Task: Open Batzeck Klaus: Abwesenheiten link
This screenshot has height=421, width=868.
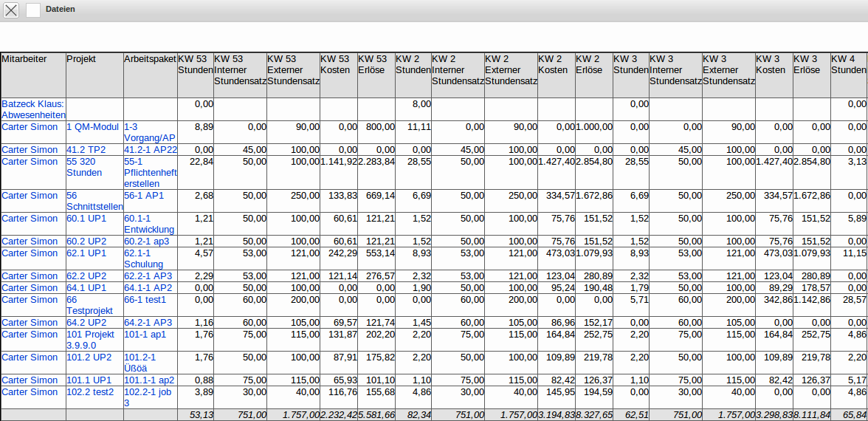Action: point(33,109)
